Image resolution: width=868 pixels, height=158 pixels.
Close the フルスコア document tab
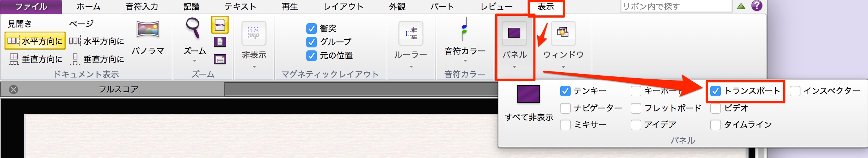coord(14,90)
